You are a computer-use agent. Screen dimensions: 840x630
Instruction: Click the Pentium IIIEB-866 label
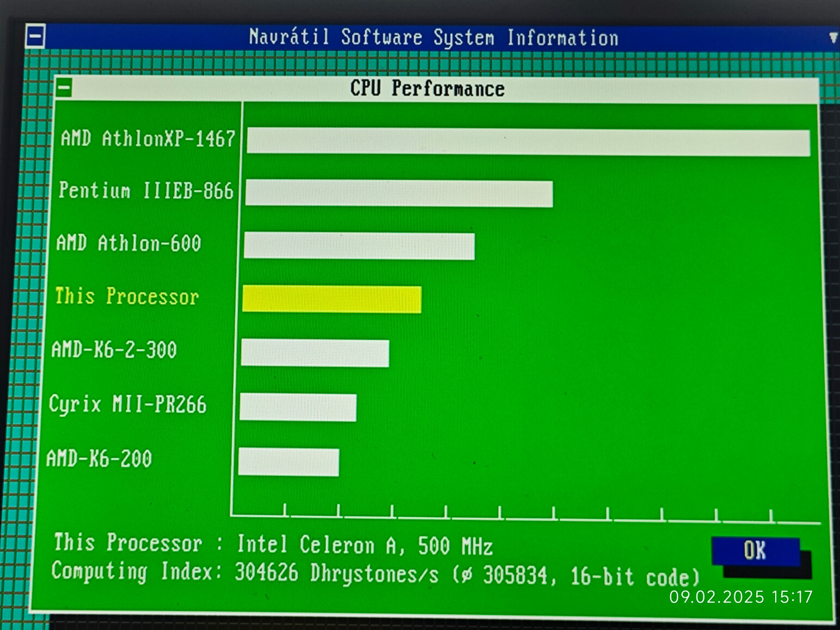(146, 191)
